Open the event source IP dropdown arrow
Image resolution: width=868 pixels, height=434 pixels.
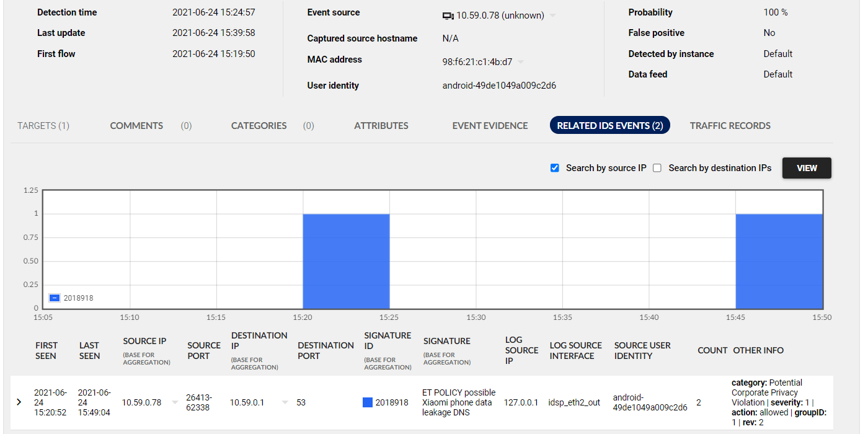pyautogui.click(x=552, y=16)
